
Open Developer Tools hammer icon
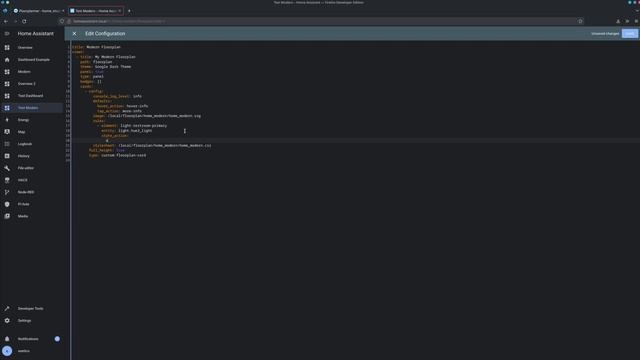click(7, 309)
